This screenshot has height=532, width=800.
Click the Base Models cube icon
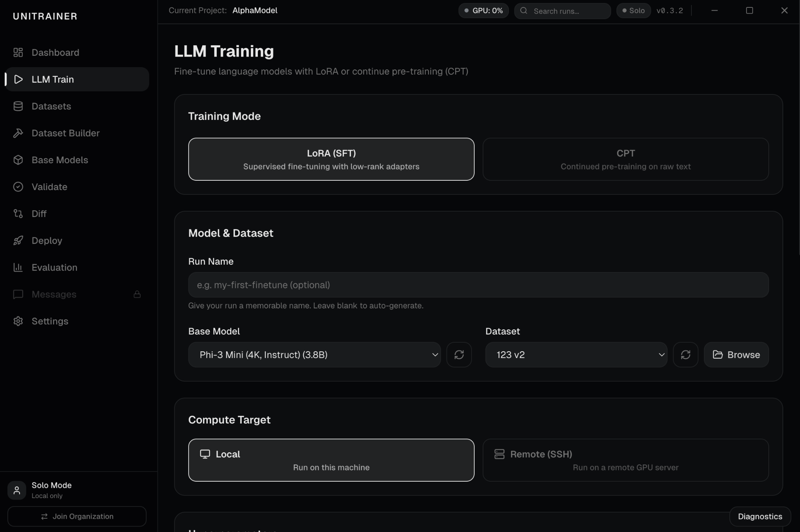pyautogui.click(x=18, y=160)
